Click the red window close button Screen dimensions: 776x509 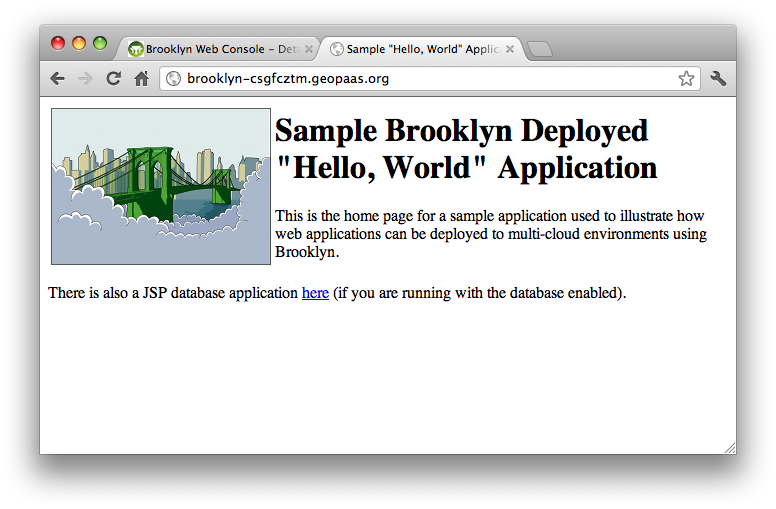coord(58,43)
